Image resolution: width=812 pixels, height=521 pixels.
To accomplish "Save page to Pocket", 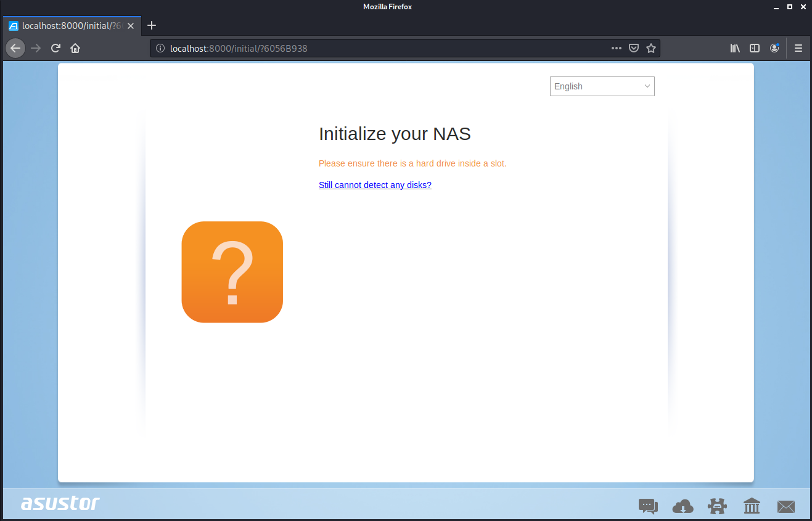I will point(633,48).
